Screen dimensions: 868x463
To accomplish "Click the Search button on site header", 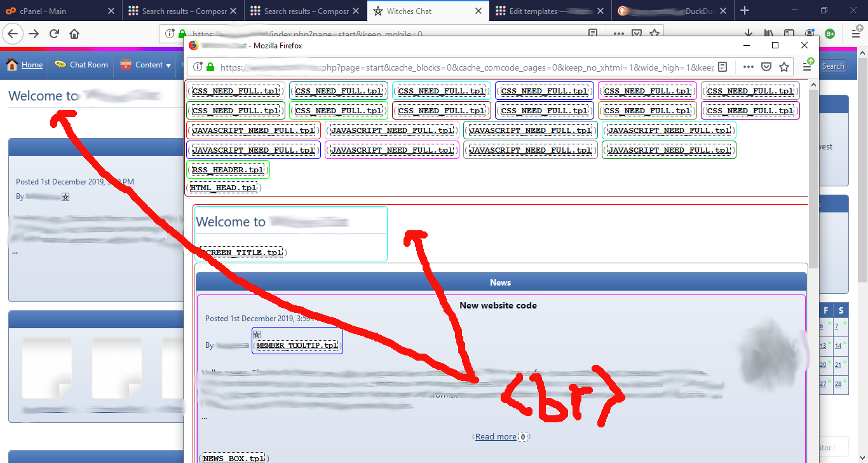I will (x=832, y=66).
